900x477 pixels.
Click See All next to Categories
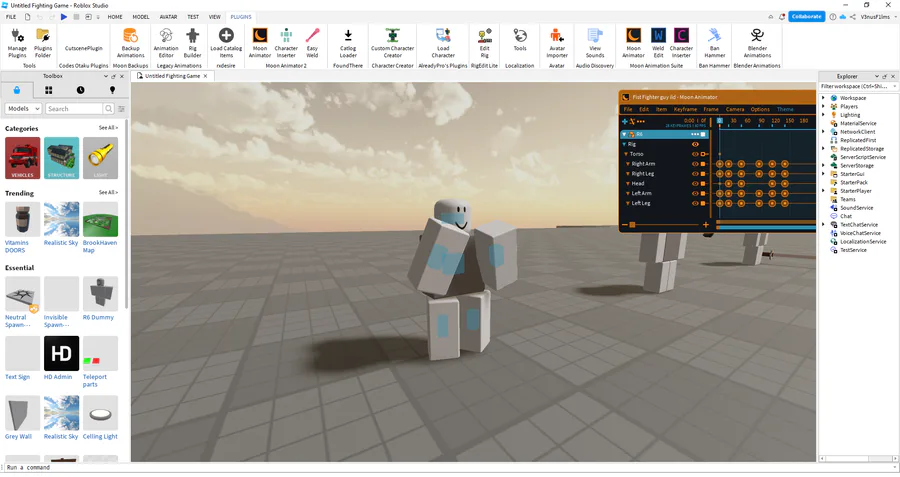pyautogui.click(x=108, y=127)
